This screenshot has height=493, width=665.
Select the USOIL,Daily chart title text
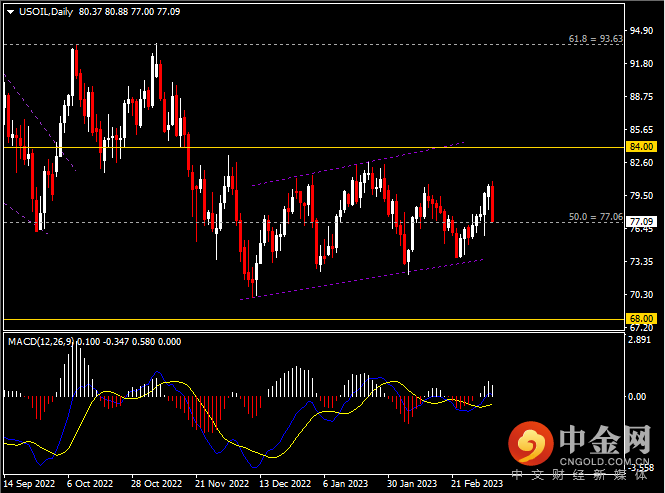[x=46, y=12]
